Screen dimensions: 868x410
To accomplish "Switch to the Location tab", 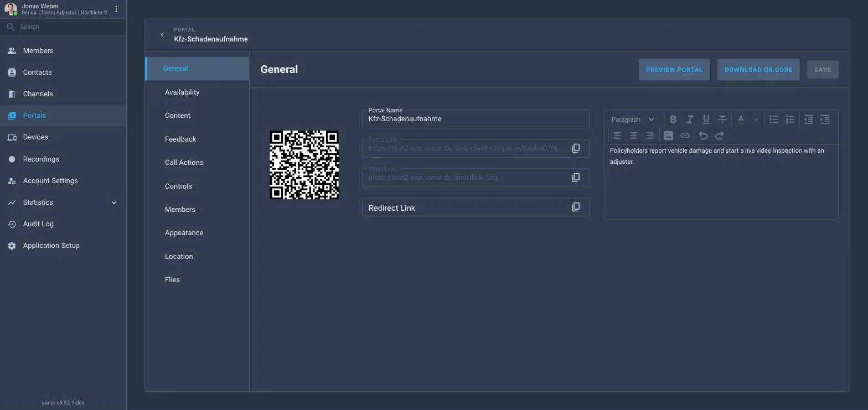I will [x=197, y=257].
